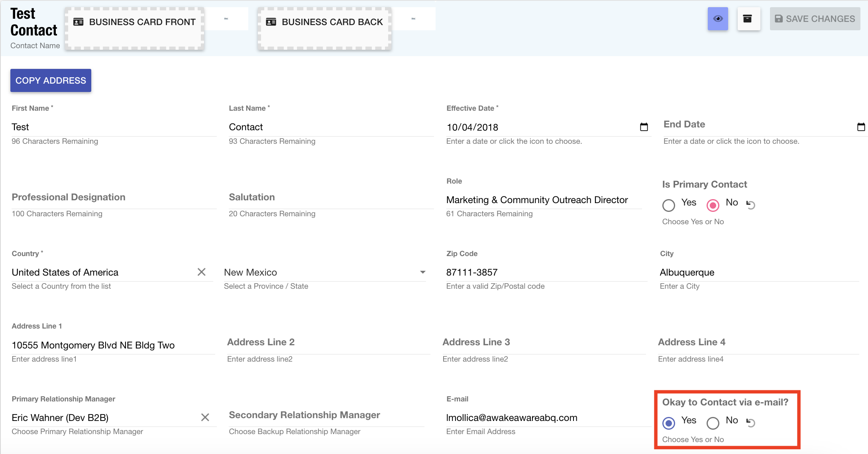Upload Business Card Front
This screenshot has width=868, height=454.
[x=135, y=28]
